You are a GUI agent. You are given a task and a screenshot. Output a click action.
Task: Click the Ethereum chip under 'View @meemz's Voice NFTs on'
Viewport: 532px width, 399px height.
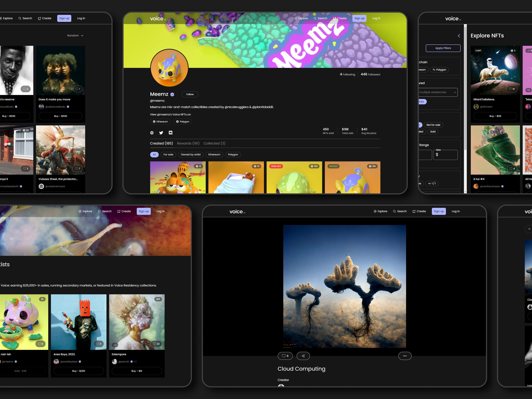click(160, 122)
